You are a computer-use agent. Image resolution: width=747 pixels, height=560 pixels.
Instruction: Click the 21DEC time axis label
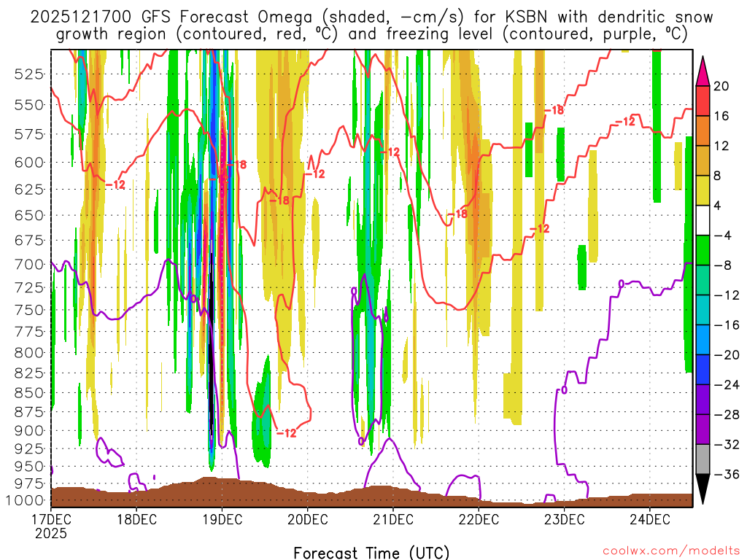coord(393,519)
